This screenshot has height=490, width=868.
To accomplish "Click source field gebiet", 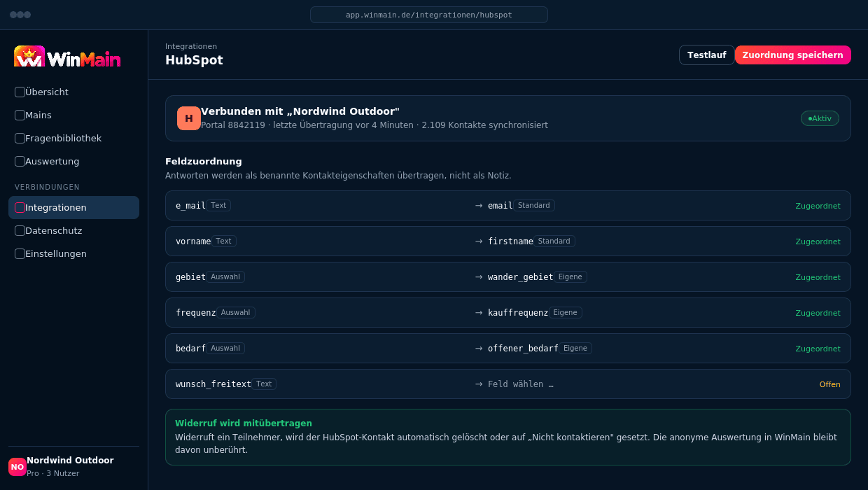I will tap(190, 277).
